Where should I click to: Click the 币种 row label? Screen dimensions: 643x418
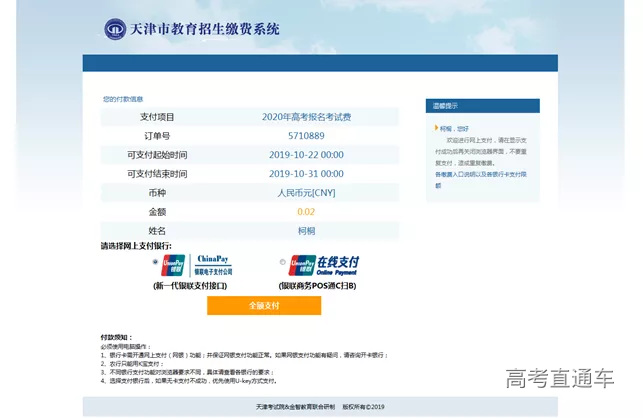157,193
